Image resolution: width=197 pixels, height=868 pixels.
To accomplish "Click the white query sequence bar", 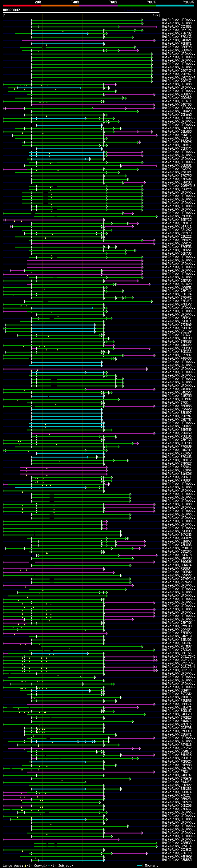I will pyautogui.click(x=81, y=13).
